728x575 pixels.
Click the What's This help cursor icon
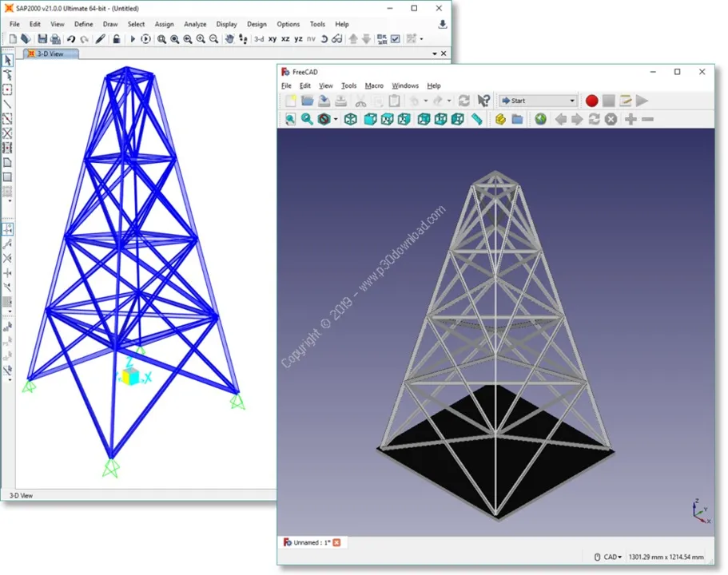pyautogui.click(x=483, y=101)
